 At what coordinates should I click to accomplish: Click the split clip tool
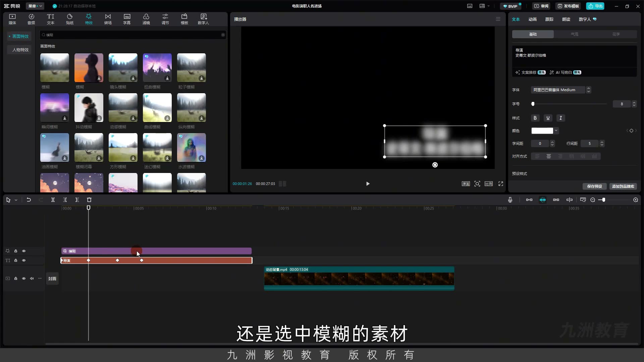pyautogui.click(x=53, y=200)
